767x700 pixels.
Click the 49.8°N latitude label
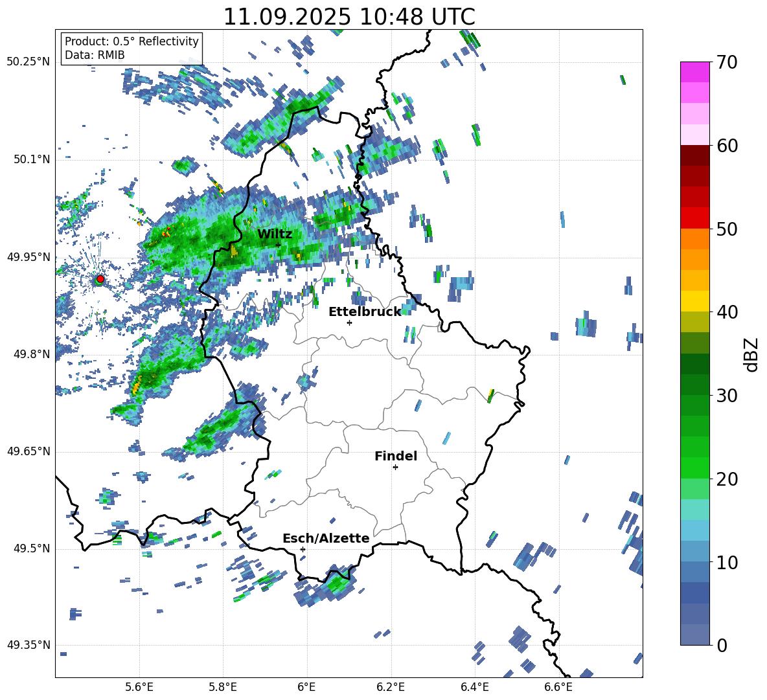tap(31, 354)
